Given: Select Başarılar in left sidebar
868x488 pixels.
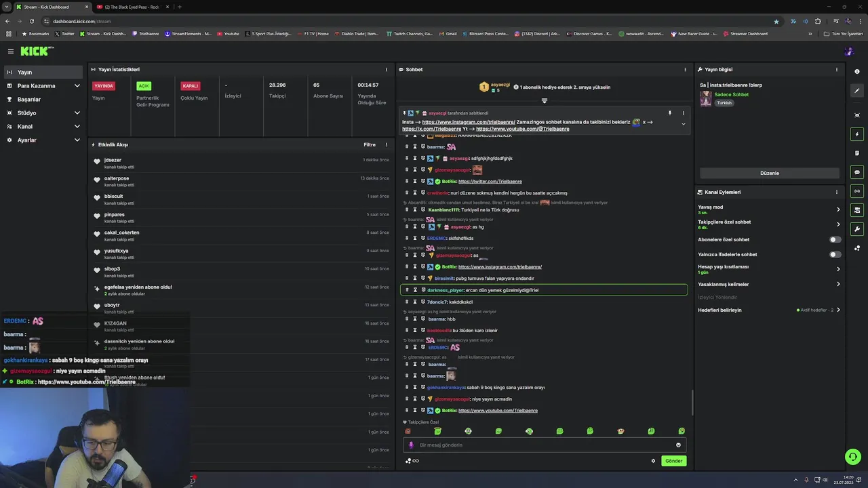Looking at the screenshot, I should [x=43, y=100].
